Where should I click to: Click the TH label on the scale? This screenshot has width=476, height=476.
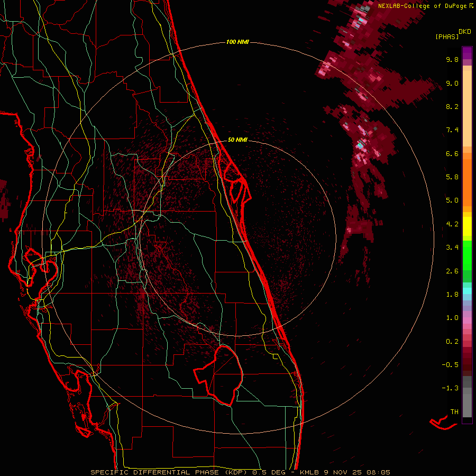[454, 412]
